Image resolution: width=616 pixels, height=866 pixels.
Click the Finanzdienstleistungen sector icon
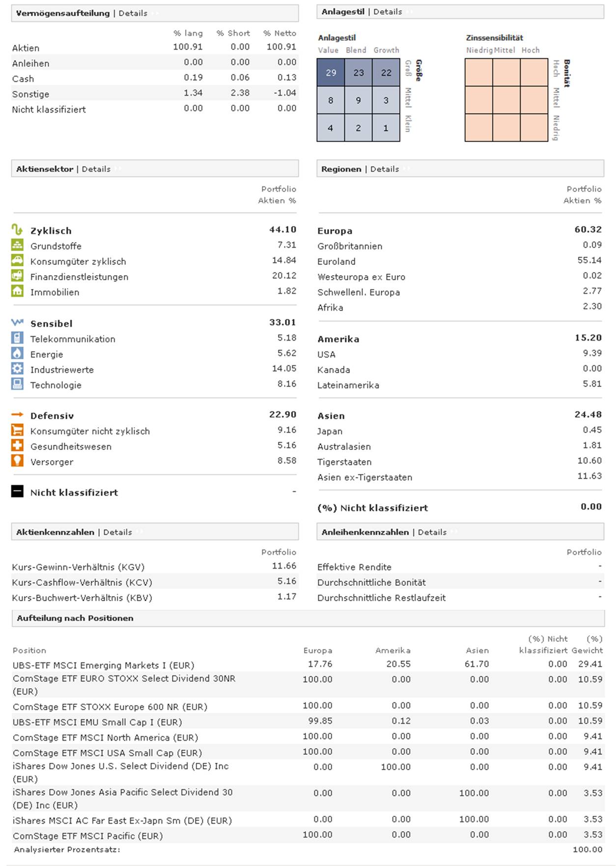(x=17, y=276)
